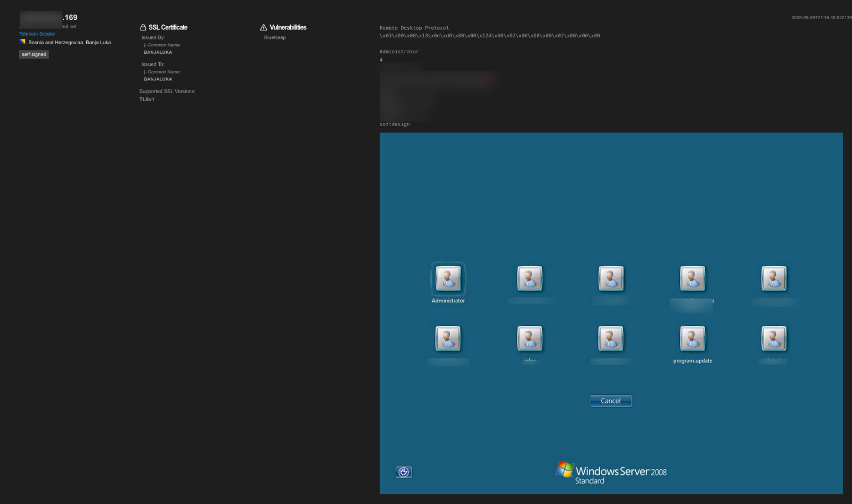Click the SSL Certificate padlock icon
This screenshot has height=504, width=852.
click(143, 27)
